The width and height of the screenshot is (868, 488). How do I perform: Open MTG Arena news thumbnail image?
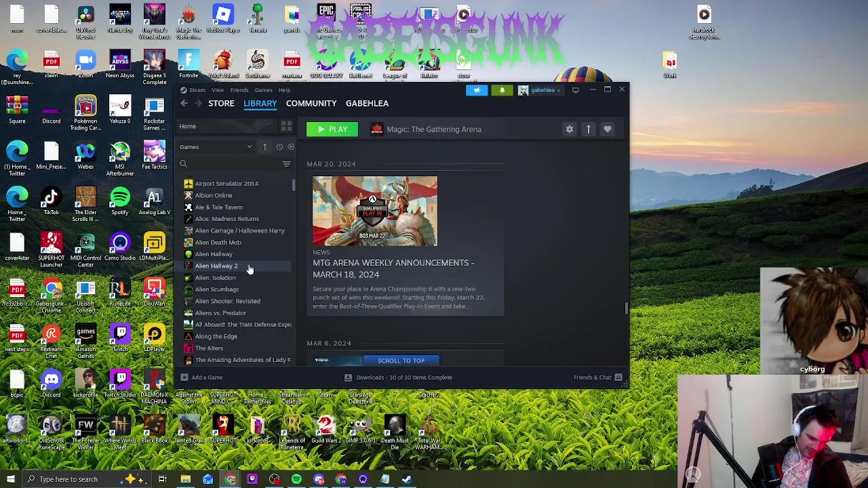[x=375, y=211]
